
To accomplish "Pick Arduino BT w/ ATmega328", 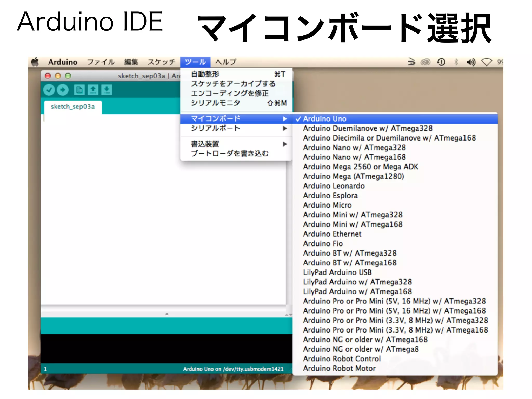I will pos(395,253).
